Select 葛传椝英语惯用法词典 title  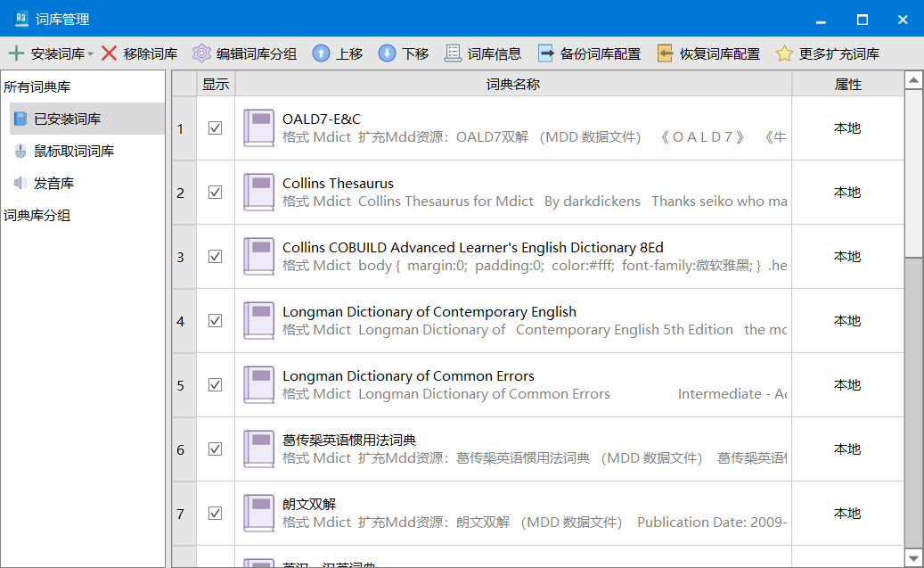pos(349,440)
